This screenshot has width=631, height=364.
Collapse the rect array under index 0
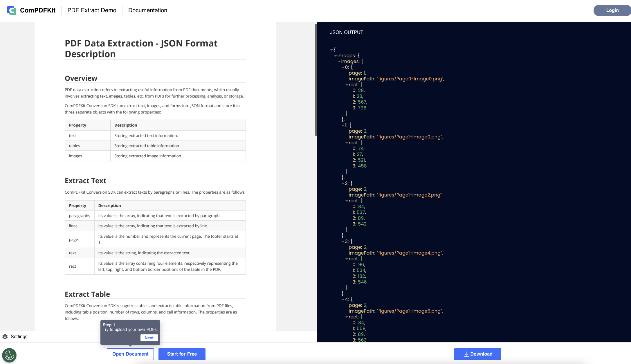(x=347, y=84)
